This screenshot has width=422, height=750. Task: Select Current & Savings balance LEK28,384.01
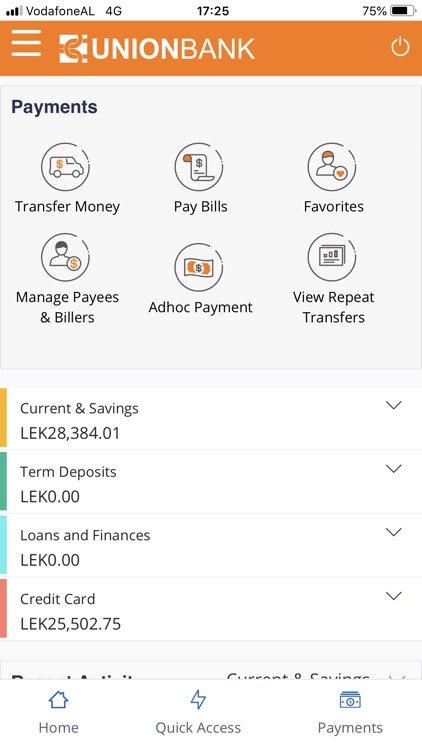click(70, 433)
